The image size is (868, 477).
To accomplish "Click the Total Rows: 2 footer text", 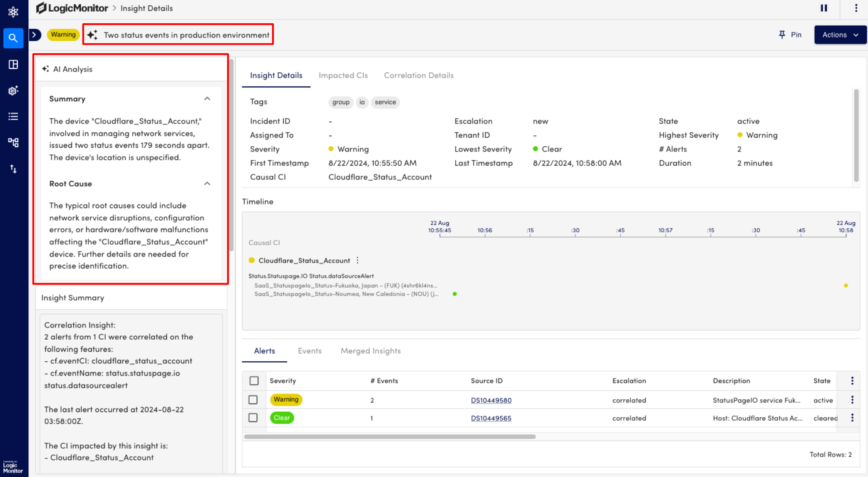I will point(830,455).
